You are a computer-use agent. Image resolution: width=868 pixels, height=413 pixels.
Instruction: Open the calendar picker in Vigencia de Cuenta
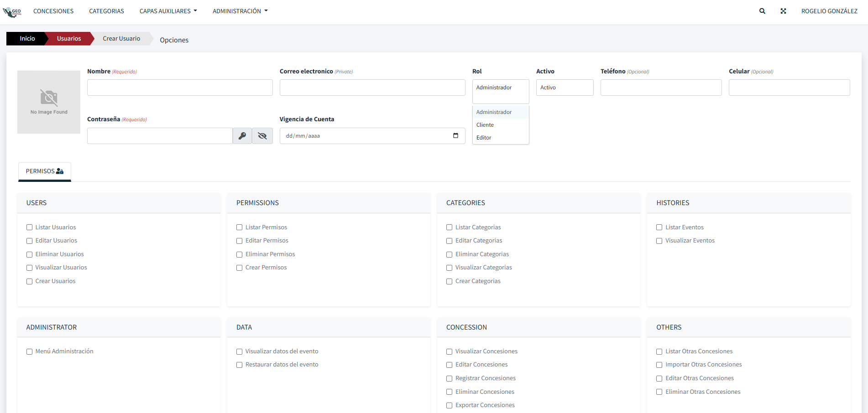coord(455,135)
